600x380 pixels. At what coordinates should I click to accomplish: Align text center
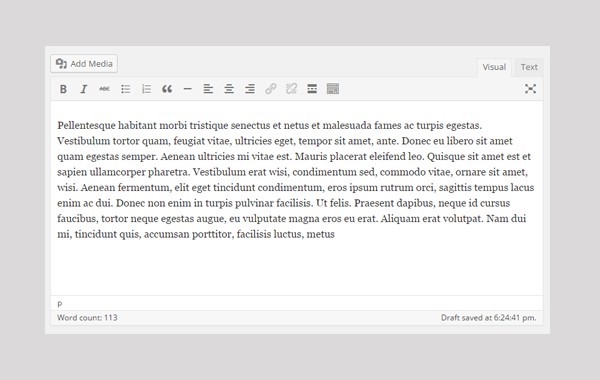229,89
